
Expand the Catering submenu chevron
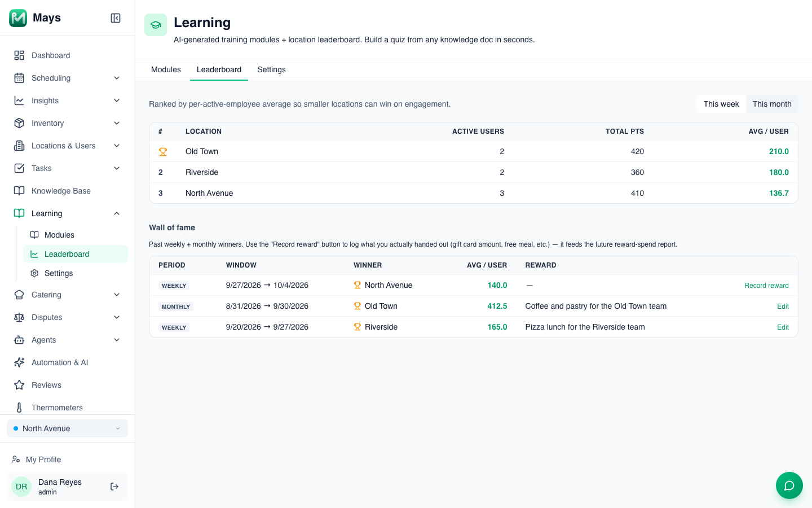[x=117, y=295]
